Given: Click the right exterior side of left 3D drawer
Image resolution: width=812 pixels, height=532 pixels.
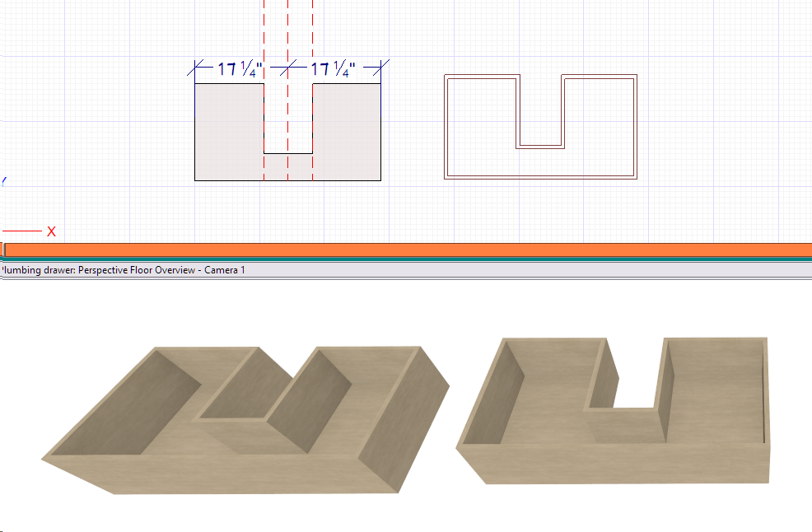Looking at the screenshot, I should pyautogui.click(x=404, y=428).
